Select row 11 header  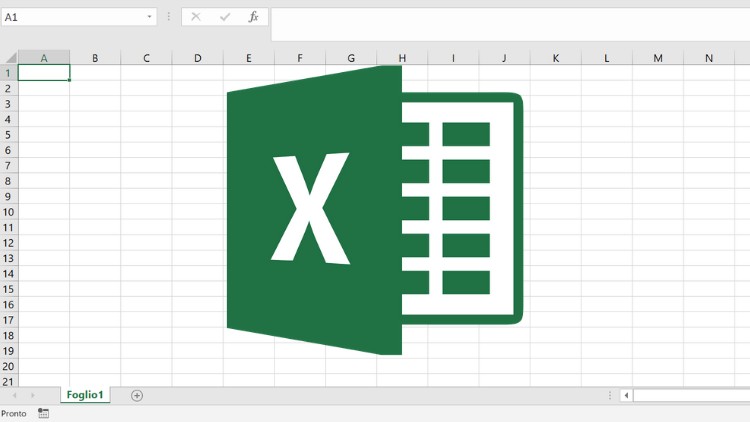[x=9, y=227]
